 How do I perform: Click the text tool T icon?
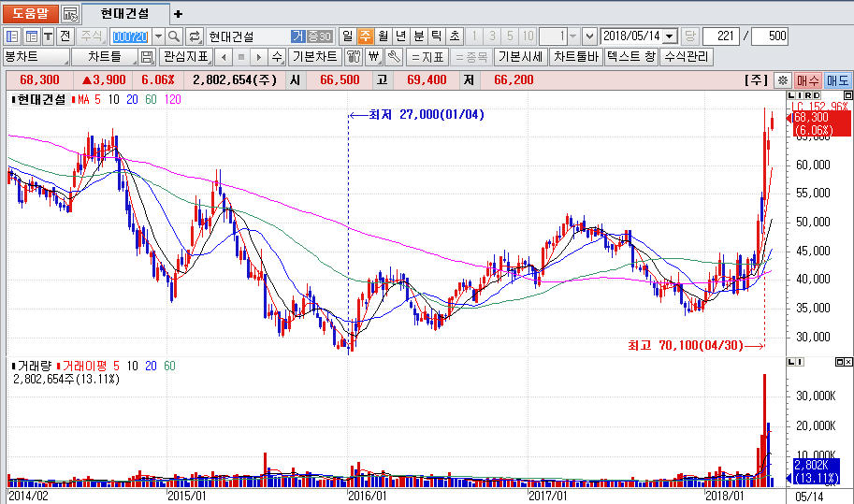click(x=48, y=36)
